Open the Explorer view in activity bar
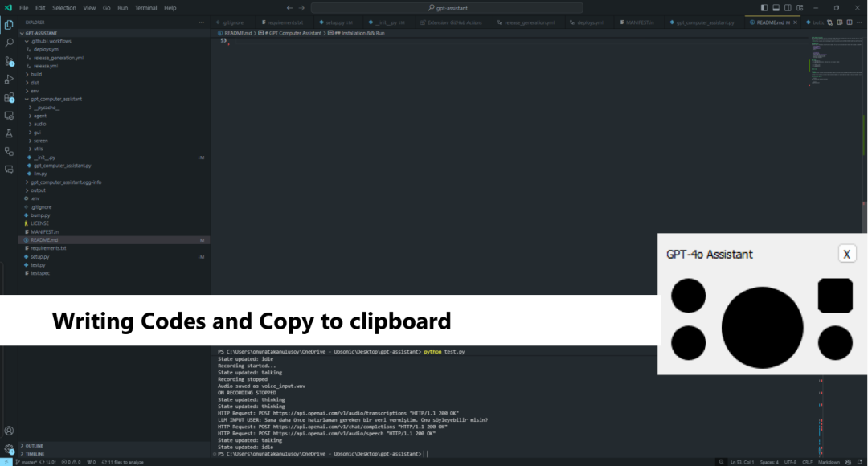The height and width of the screenshot is (466, 868). [x=9, y=25]
